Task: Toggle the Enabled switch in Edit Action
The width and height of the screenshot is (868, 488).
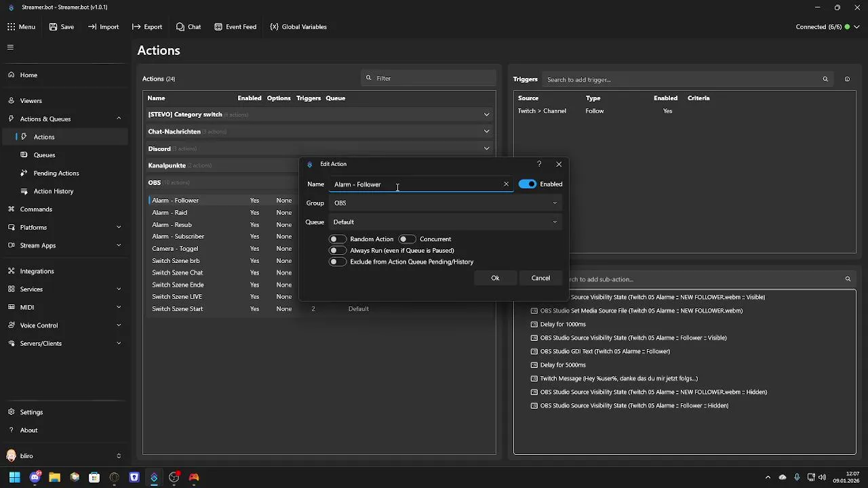Action: click(528, 184)
